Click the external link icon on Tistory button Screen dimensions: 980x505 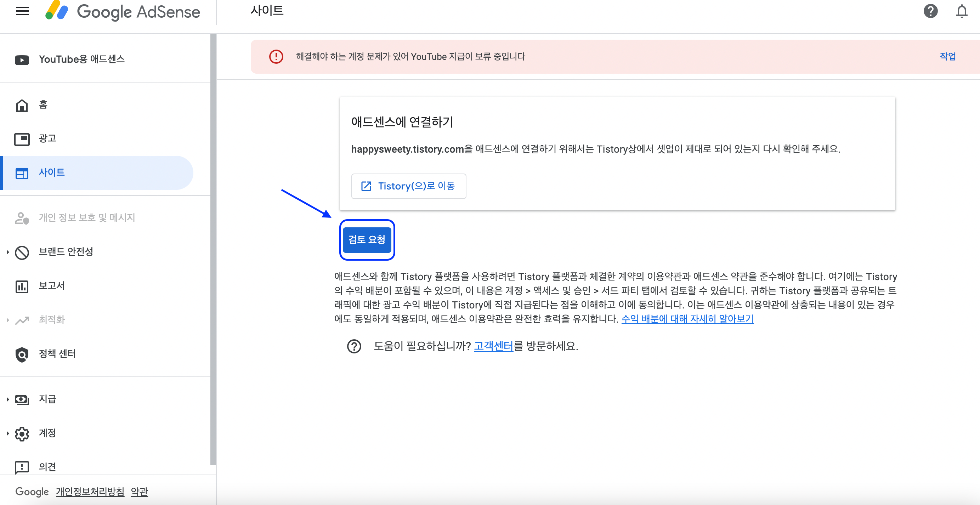click(x=366, y=186)
